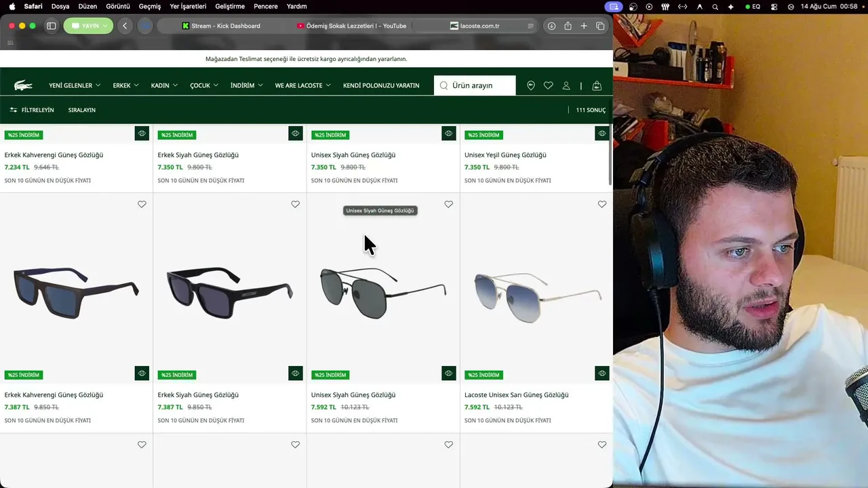This screenshot has height=488, width=868.
Task: Open Spotlight search in the menu bar
Action: tap(715, 6)
